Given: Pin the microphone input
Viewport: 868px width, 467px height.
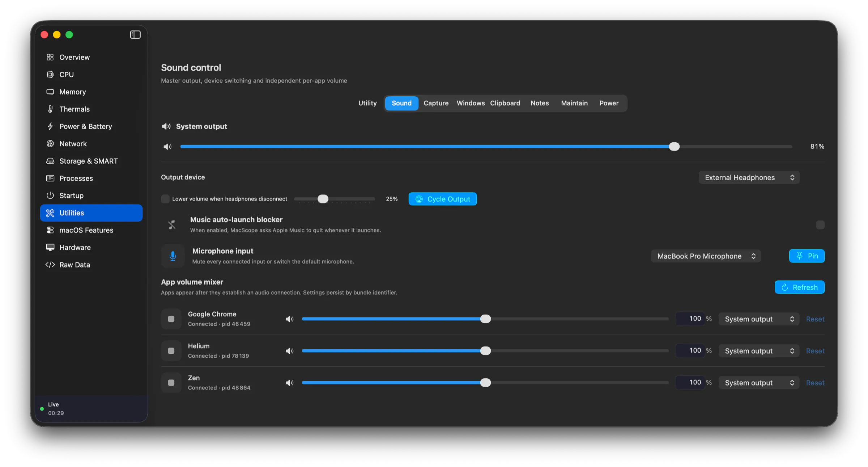Looking at the screenshot, I should pos(807,256).
